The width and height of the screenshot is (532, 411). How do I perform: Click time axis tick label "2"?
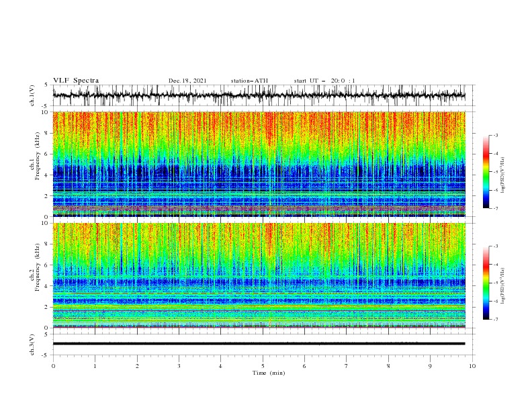pyautogui.click(x=137, y=366)
